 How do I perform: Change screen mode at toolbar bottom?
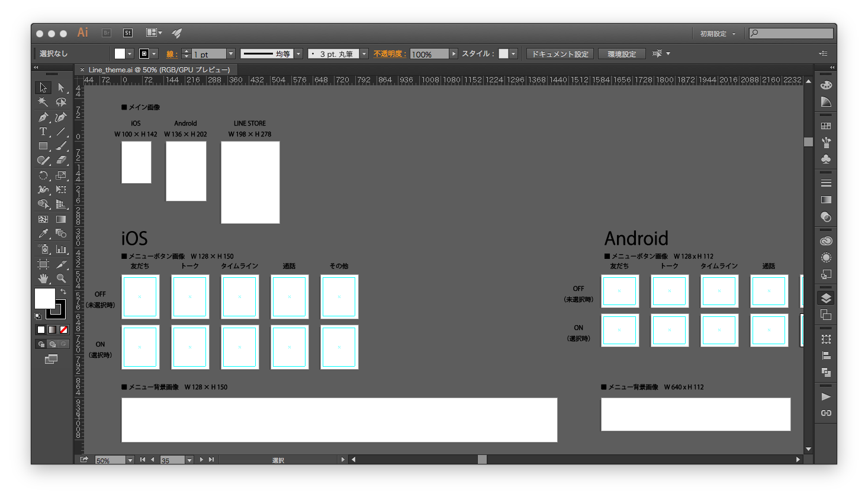[52, 359]
